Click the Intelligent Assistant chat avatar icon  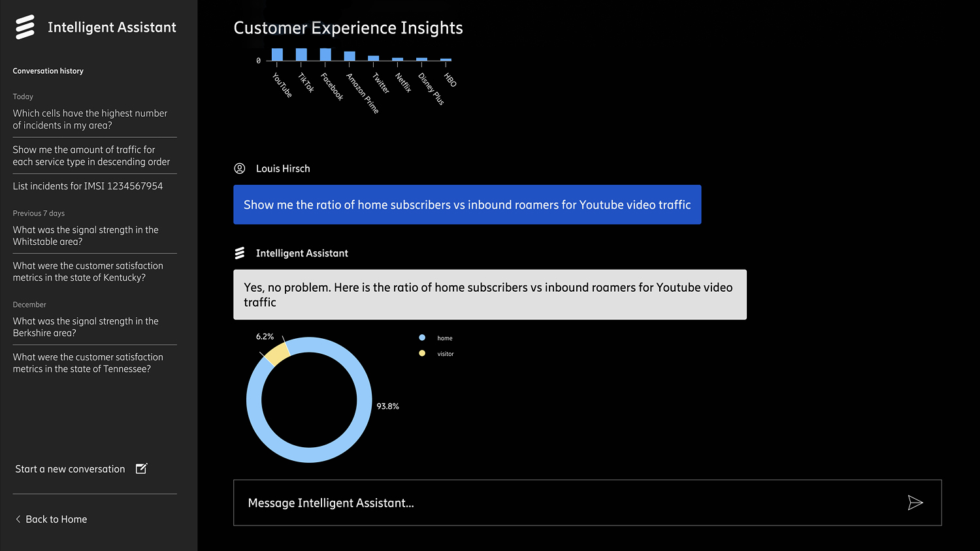pyautogui.click(x=239, y=253)
